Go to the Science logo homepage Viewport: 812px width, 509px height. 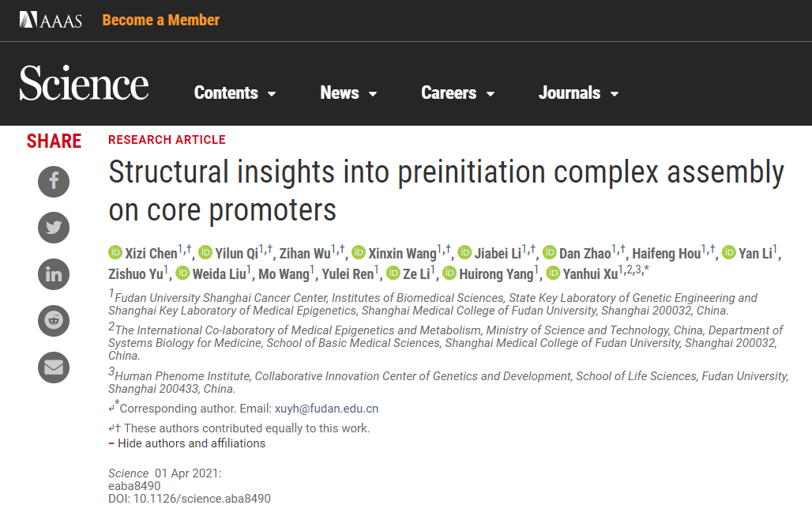pyautogui.click(x=84, y=83)
